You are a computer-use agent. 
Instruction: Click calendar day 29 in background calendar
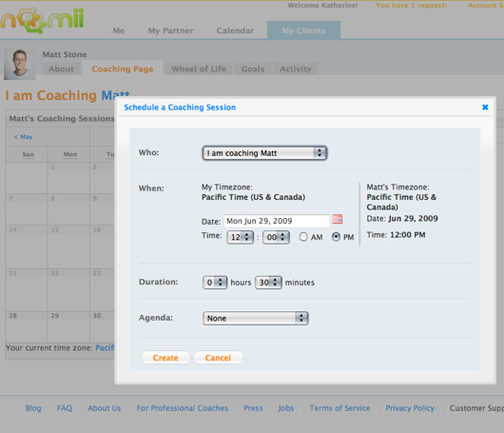click(x=68, y=326)
